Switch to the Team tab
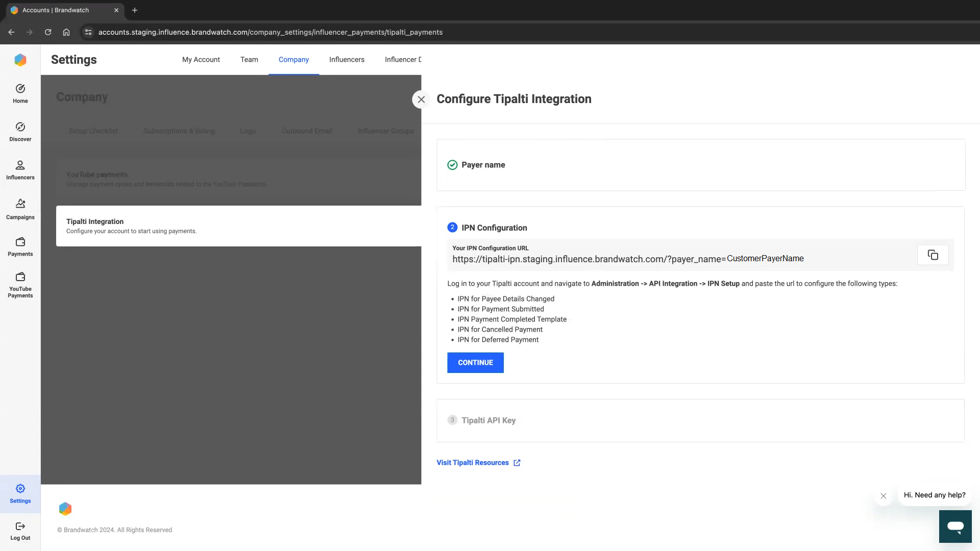 click(249, 60)
